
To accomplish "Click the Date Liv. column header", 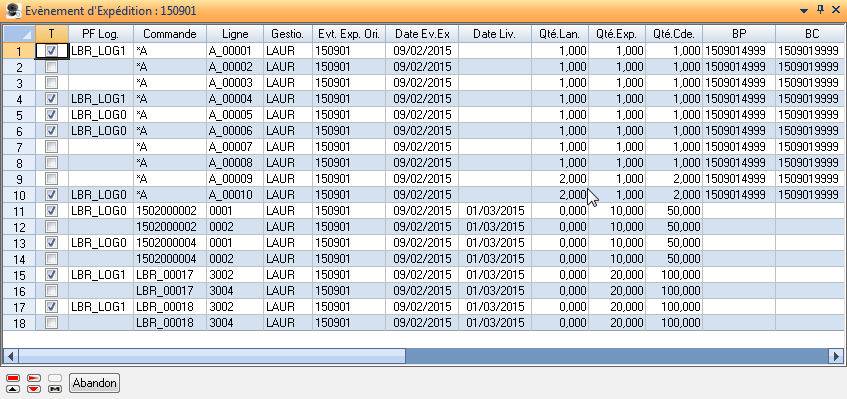I will pos(495,34).
